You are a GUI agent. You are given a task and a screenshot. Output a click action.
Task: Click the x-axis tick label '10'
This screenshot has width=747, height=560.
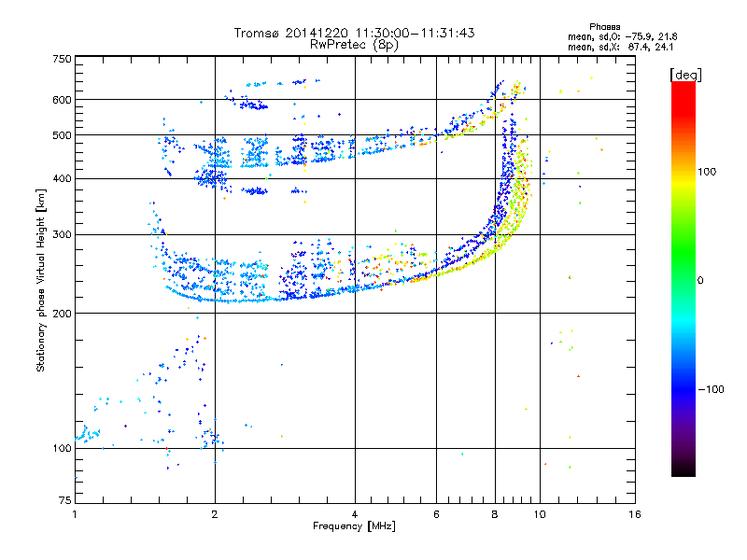tap(540, 514)
